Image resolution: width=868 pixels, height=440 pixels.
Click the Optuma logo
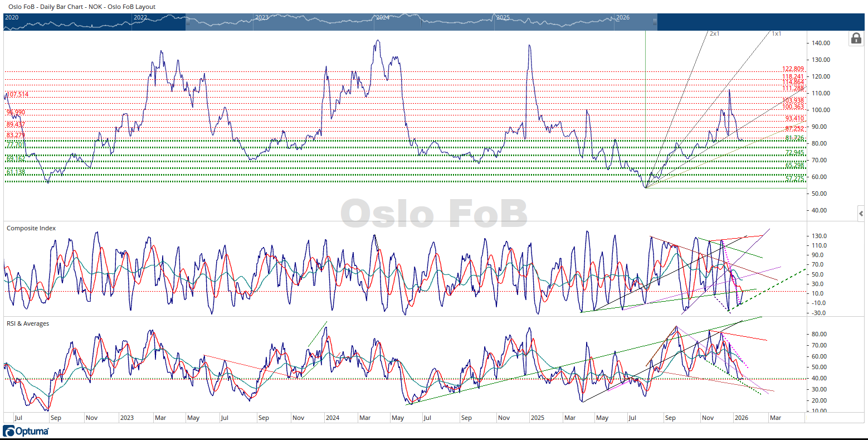tap(26, 431)
